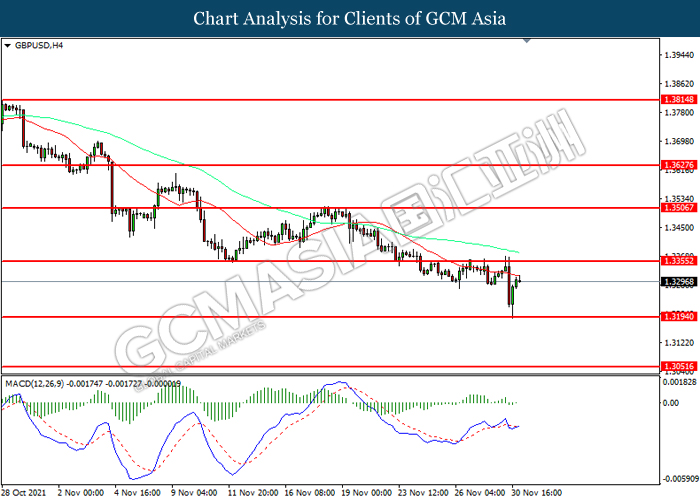Click the 1.36980 price axis value

[x=679, y=142]
